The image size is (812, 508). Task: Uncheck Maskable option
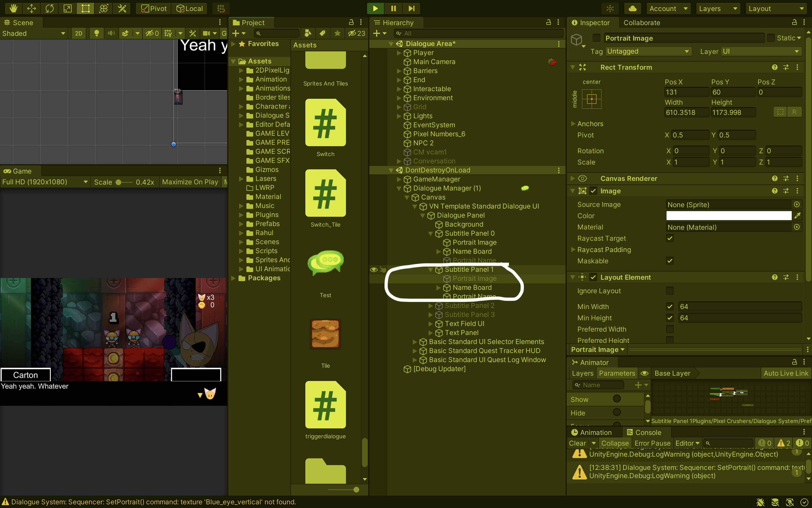tap(670, 261)
